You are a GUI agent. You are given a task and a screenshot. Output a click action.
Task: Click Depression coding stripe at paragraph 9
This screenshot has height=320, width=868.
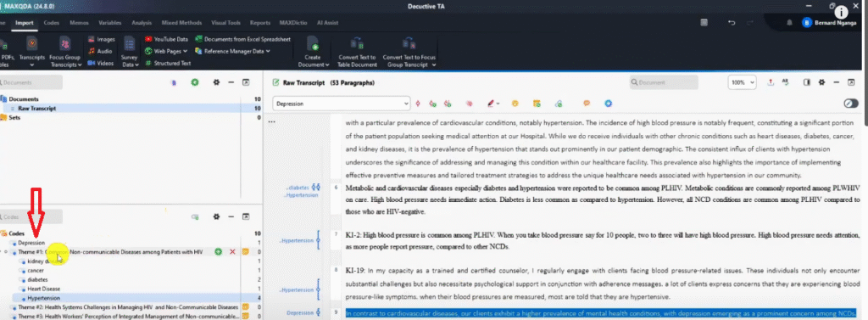(319, 313)
